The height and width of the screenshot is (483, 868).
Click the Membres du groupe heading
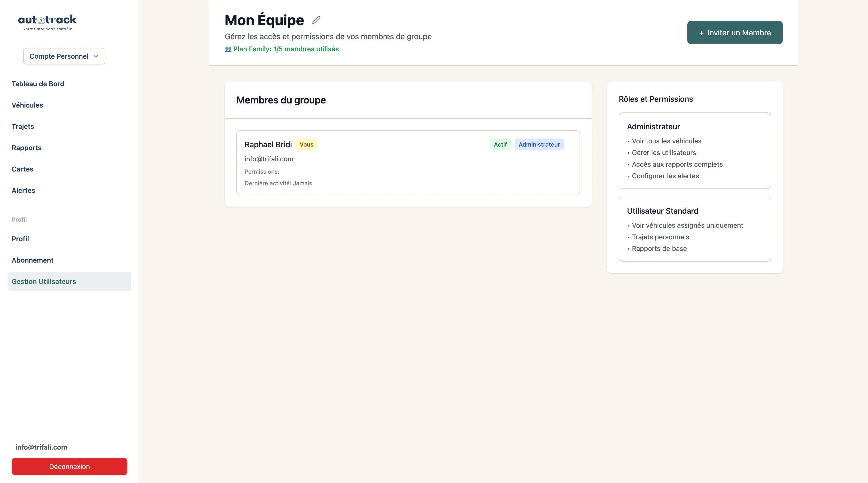point(281,100)
